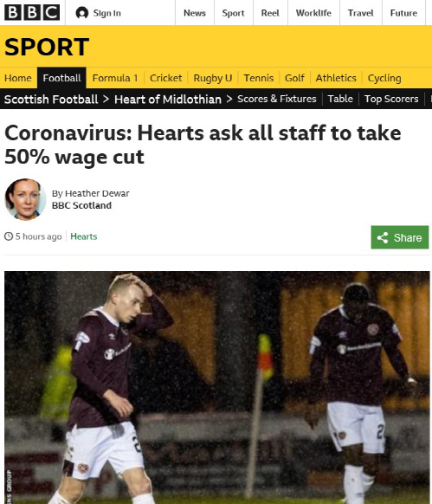The width and height of the screenshot is (432, 504).
Task: Go to the Scottish Football breadcrumb
Action: click(x=51, y=99)
